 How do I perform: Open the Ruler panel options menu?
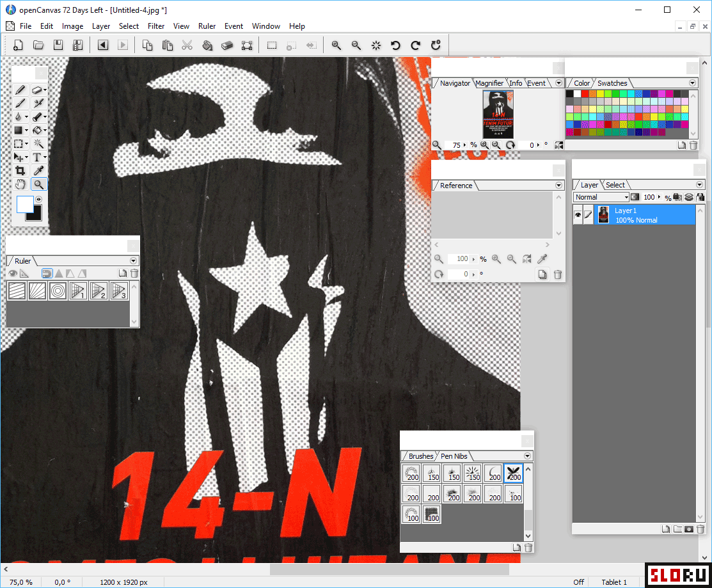tap(133, 260)
